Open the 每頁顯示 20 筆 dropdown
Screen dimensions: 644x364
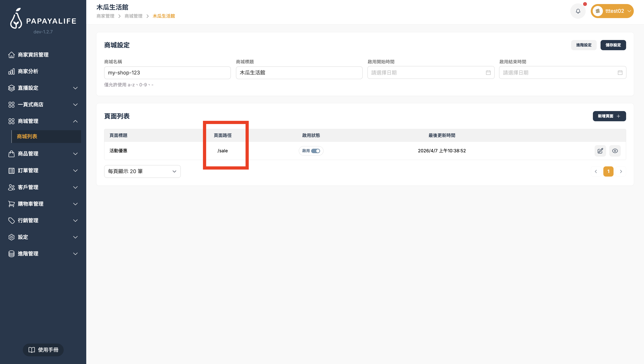point(142,171)
